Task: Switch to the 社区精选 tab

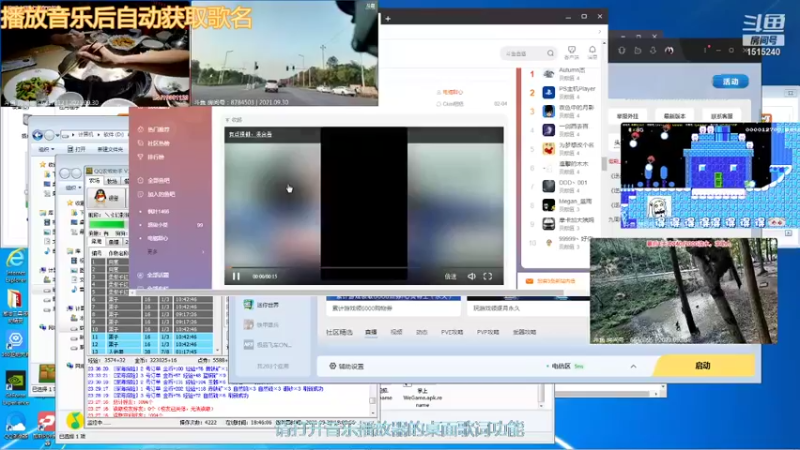Action: pyautogui.click(x=339, y=332)
